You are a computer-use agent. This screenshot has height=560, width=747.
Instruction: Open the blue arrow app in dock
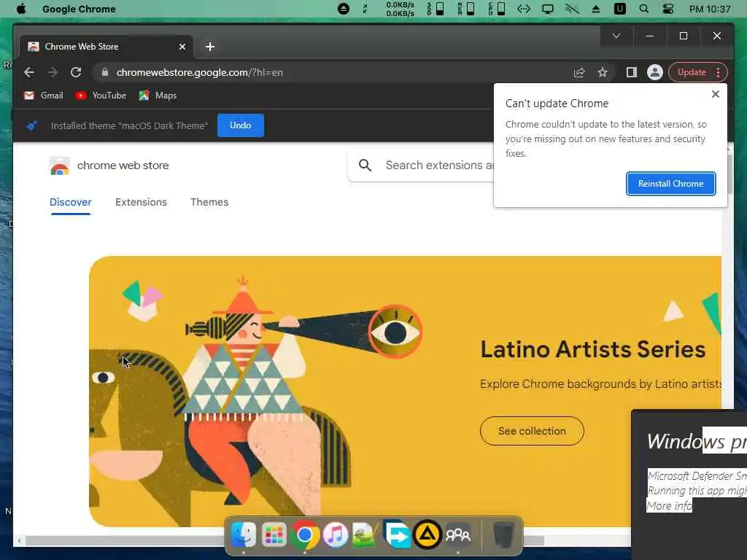pos(396,534)
